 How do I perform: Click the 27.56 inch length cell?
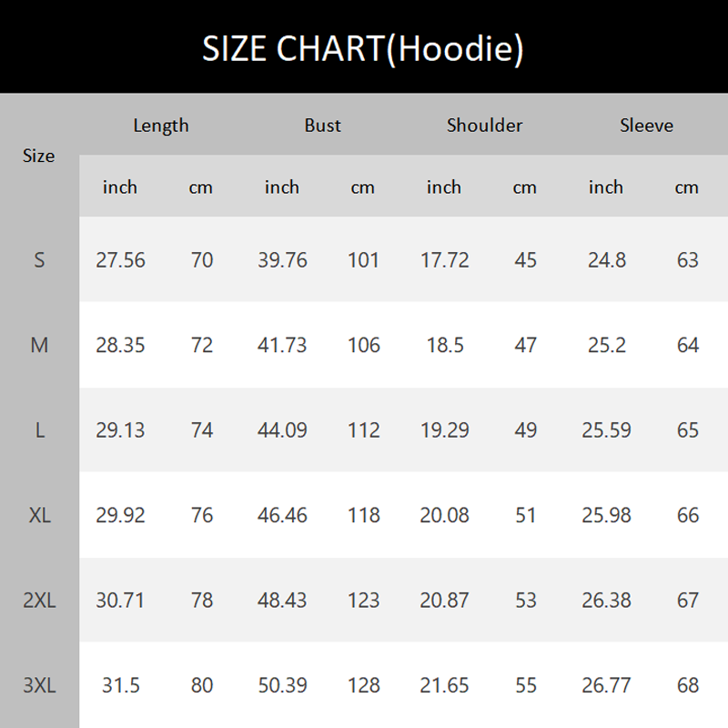120,260
